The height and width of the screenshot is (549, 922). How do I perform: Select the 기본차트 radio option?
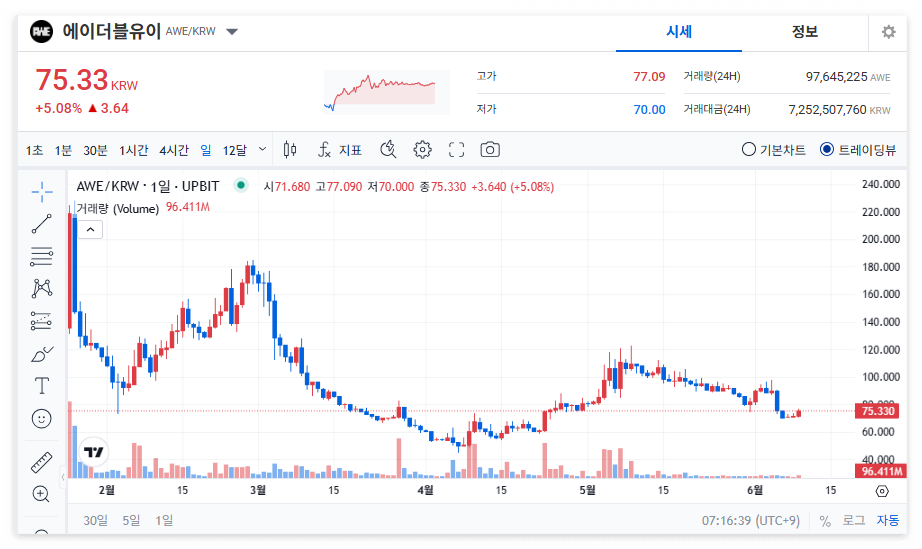tap(774, 150)
